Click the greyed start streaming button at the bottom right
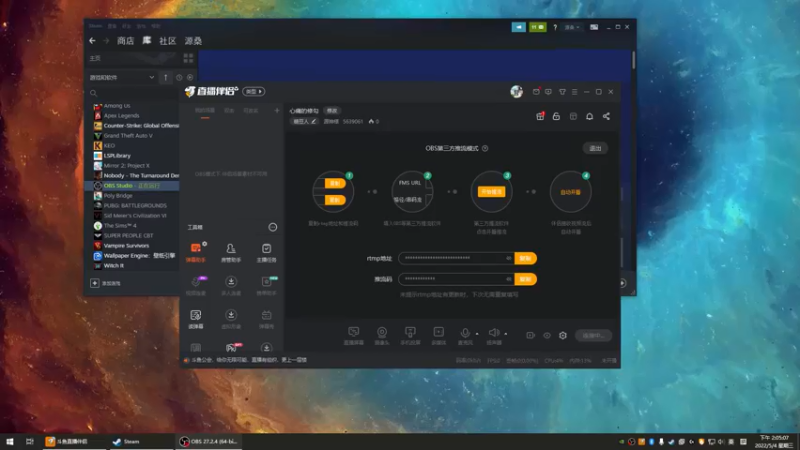This screenshot has height=450, width=800. tap(593, 335)
